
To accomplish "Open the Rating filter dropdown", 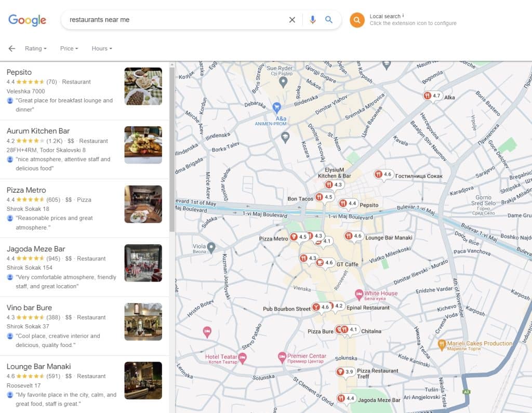I will click(x=35, y=48).
